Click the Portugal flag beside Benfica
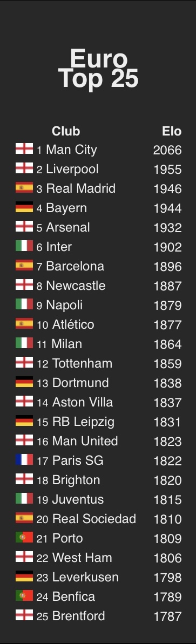This screenshot has height=644, width=196. (x=24, y=595)
